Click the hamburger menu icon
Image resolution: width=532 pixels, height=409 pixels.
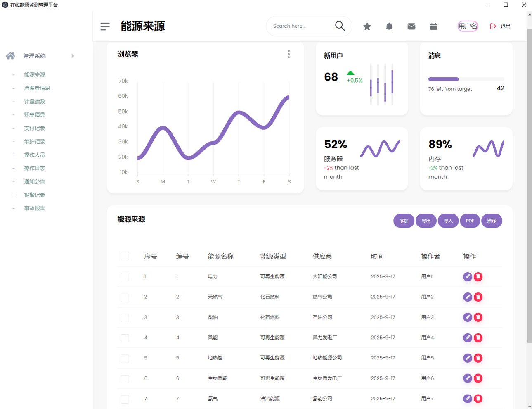coord(105,26)
